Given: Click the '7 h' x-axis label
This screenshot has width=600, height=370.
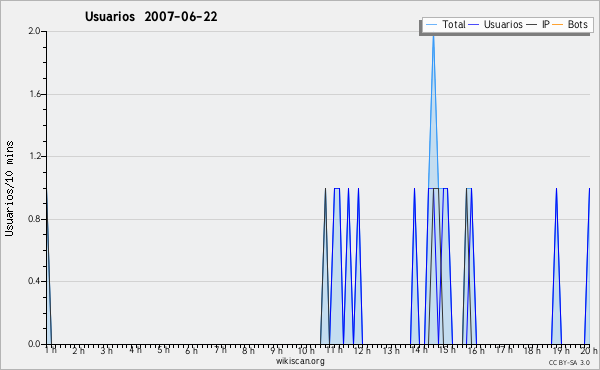Looking at the screenshot, I should (x=220, y=350).
